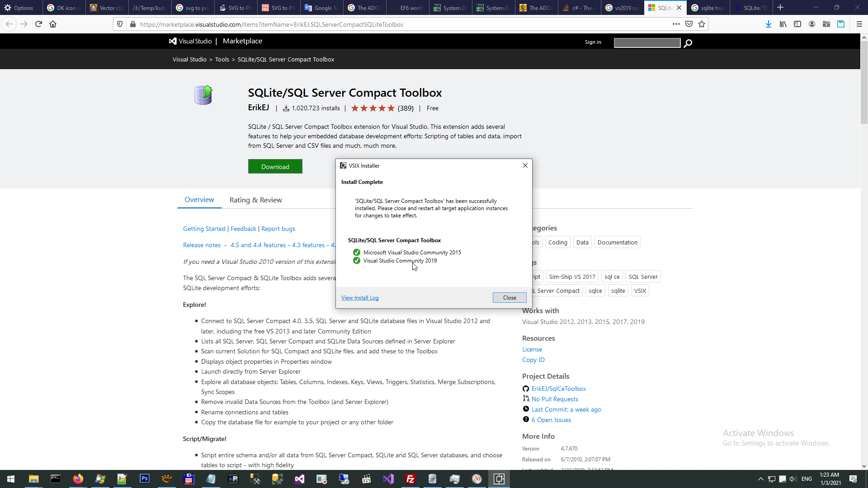Open new browser tab plus button
The image size is (868, 488).
tap(780, 8)
